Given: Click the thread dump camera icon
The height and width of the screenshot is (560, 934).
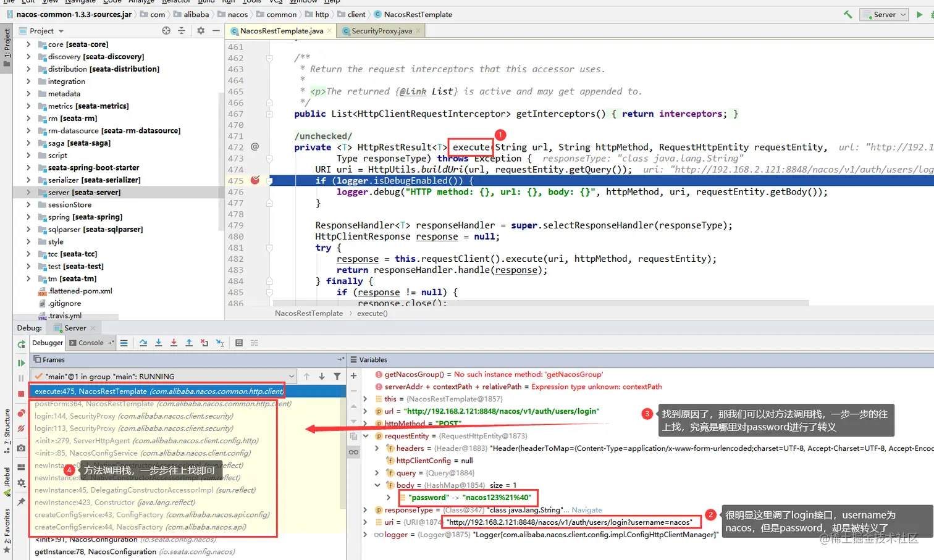Looking at the screenshot, I should 22,448.
